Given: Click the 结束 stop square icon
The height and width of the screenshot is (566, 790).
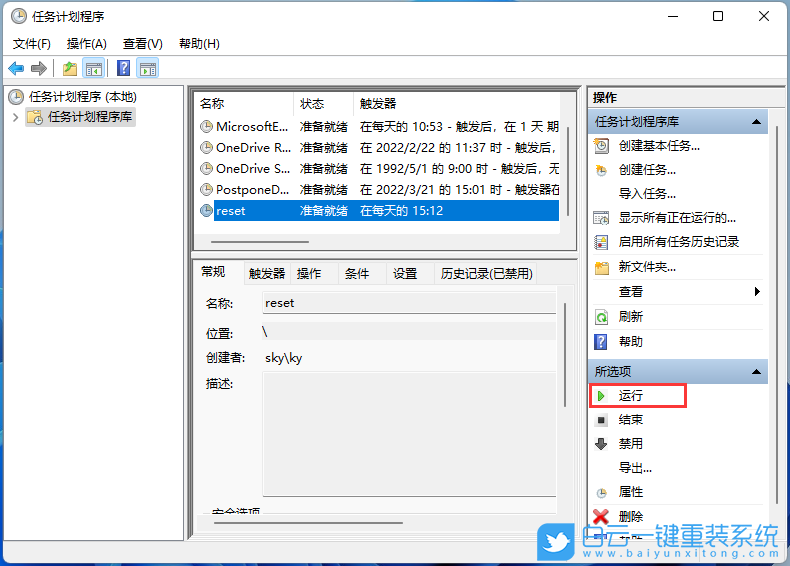Looking at the screenshot, I should pyautogui.click(x=601, y=420).
